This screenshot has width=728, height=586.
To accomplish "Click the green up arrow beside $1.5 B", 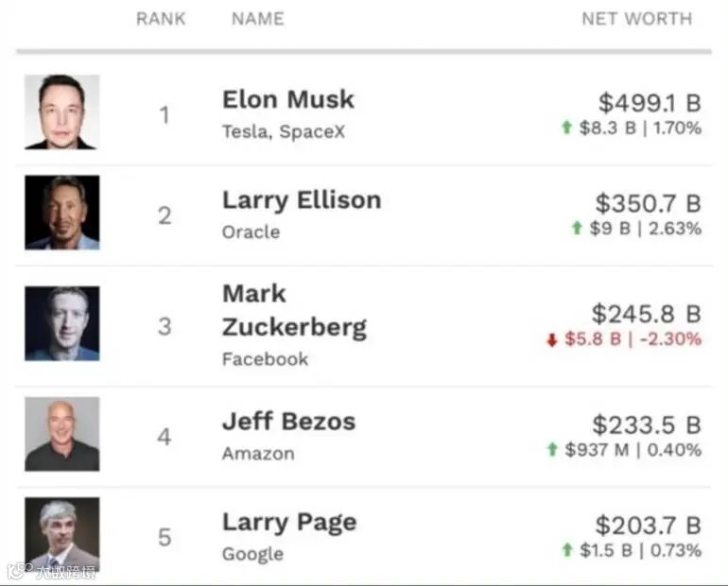I will (567, 550).
